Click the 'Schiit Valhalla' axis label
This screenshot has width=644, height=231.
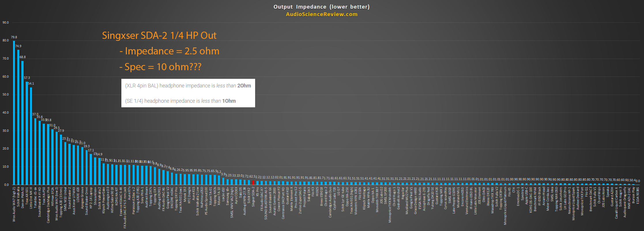coord(18,197)
